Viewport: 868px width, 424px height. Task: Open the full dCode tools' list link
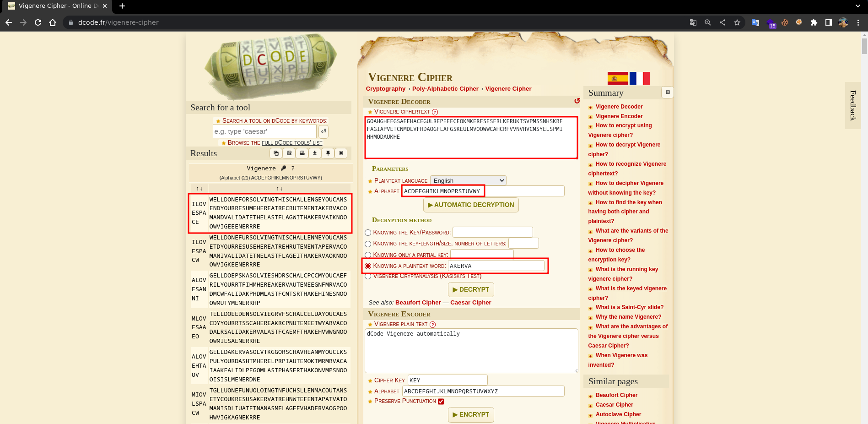click(292, 143)
